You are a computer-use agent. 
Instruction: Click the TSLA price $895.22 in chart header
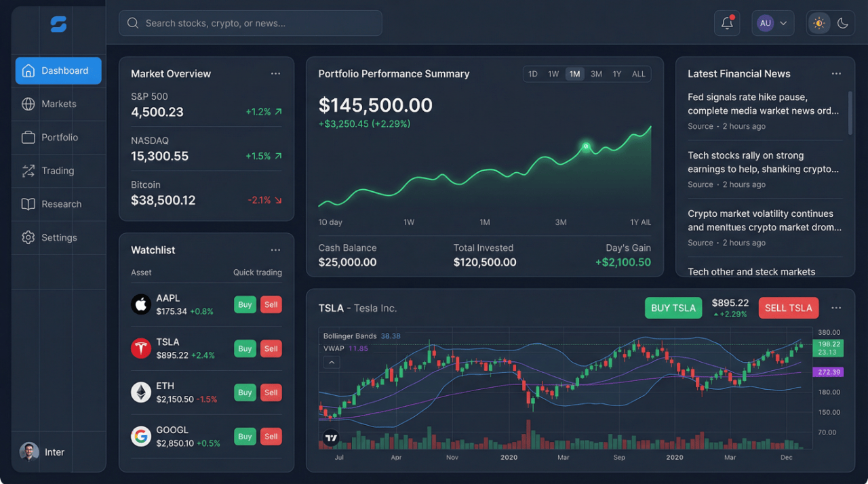click(x=730, y=303)
